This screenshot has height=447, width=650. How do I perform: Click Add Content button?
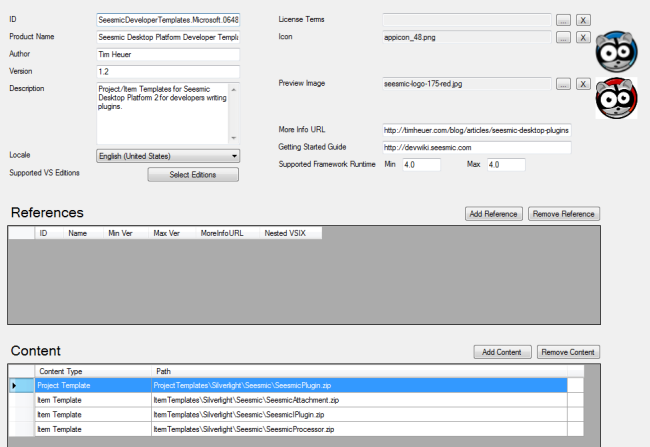pyautogui.click(x=502, y=352)
